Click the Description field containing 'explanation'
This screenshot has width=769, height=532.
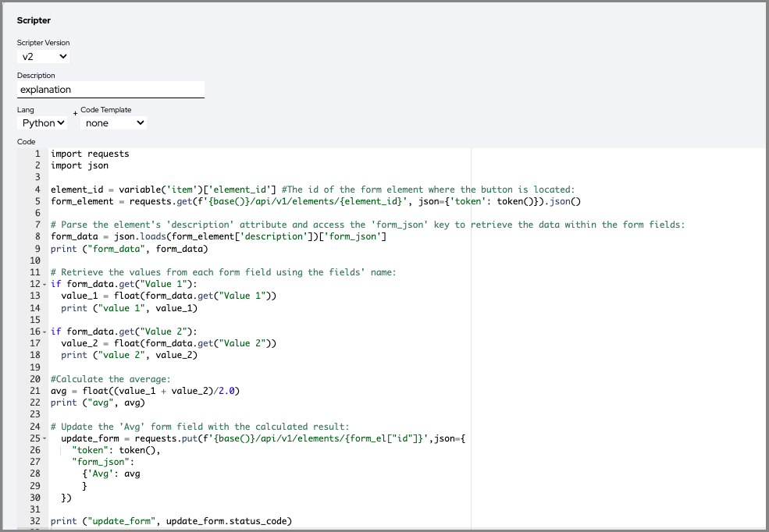coord(110,90)
